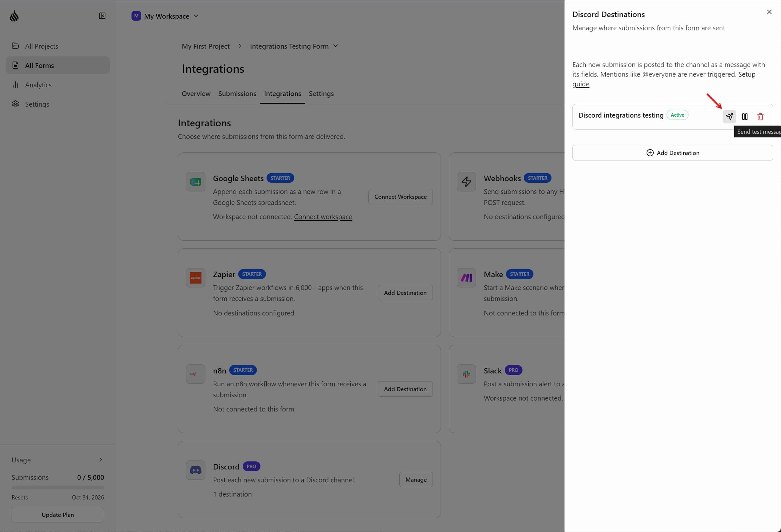The width and height of the screenshot is (781, 532).
Task: Add Destination for n8n
Action: click(405, 389)
